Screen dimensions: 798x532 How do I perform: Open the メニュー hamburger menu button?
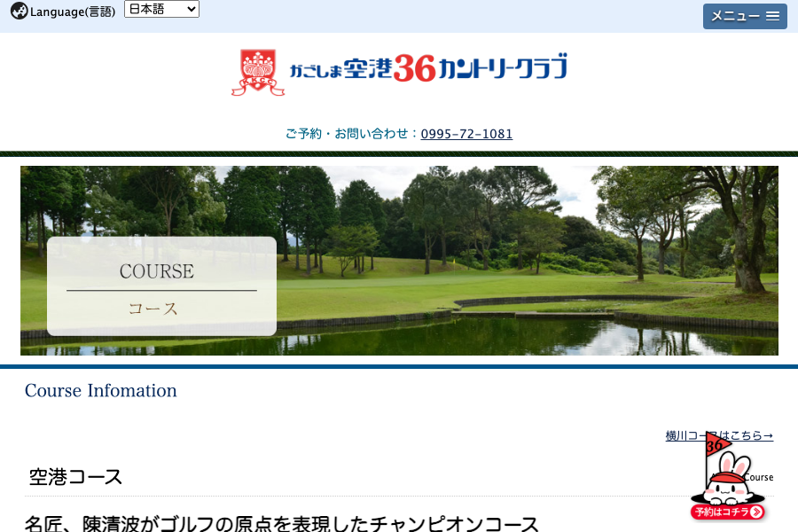point(745,16)
